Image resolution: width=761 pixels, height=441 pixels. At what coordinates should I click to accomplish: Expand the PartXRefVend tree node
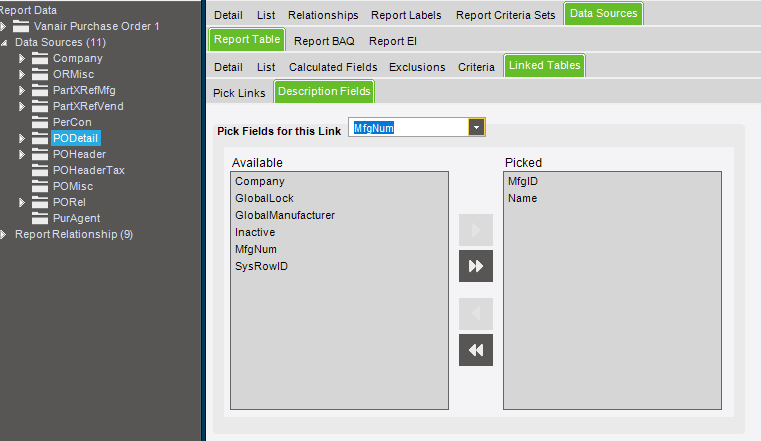tap(21, 107)
